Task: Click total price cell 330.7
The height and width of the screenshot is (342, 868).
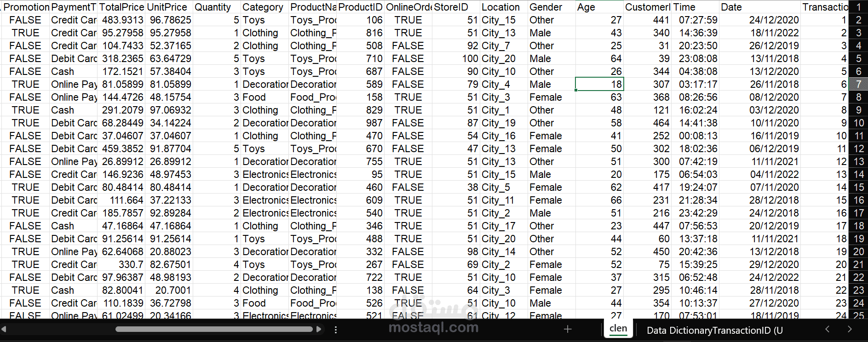Action: (121, 265)
